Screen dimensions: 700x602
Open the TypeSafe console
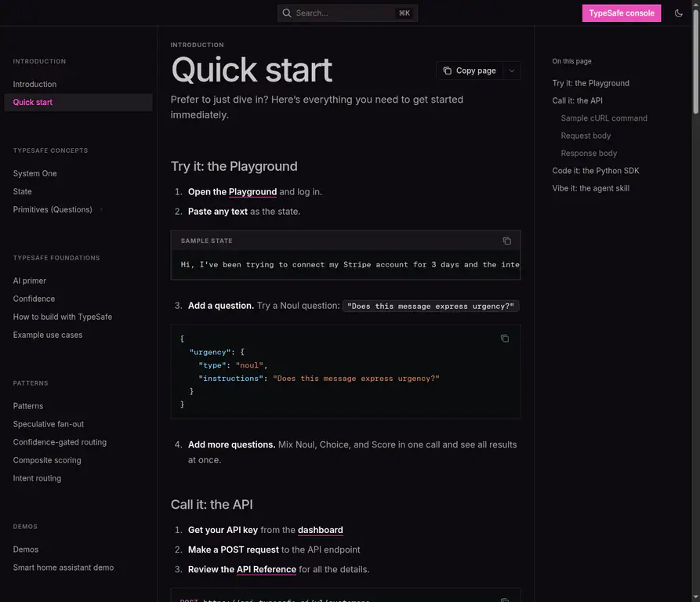[x=622, y=13]
